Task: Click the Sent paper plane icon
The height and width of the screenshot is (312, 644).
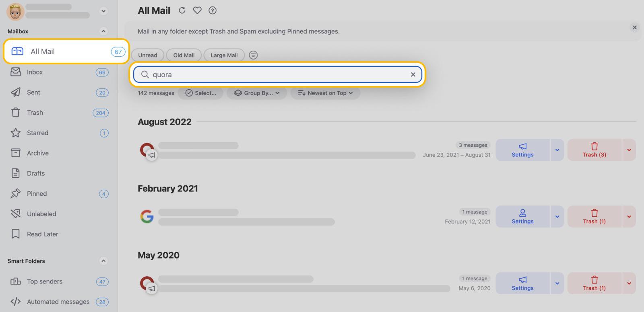Action: (16, 92)
